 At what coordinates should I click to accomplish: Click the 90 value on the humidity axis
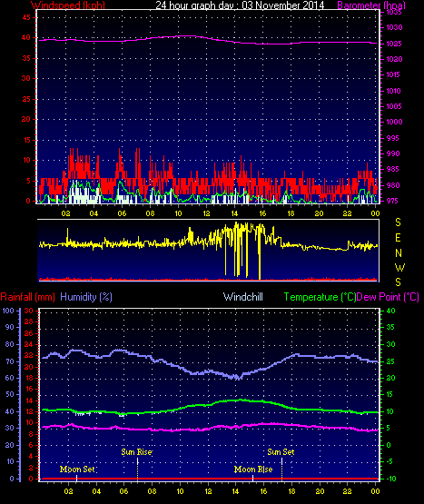(x=10, y=327)
